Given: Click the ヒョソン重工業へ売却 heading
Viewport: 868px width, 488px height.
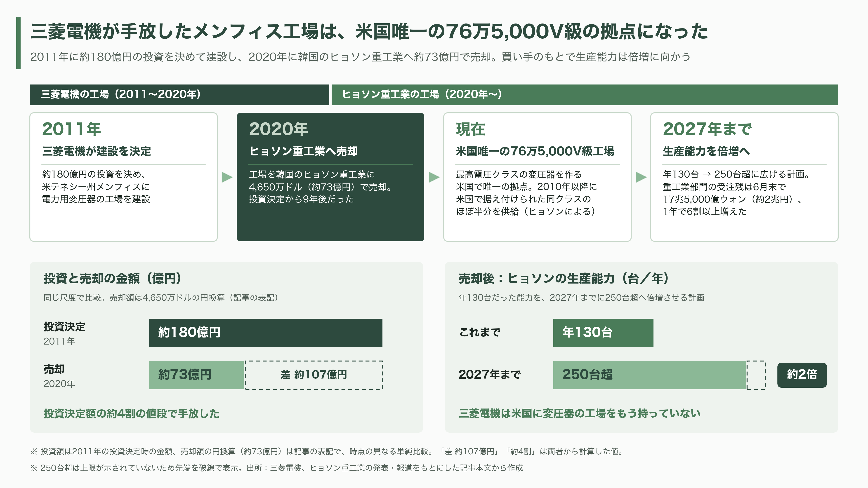Looking at the screenshot, I should (303, 151).
